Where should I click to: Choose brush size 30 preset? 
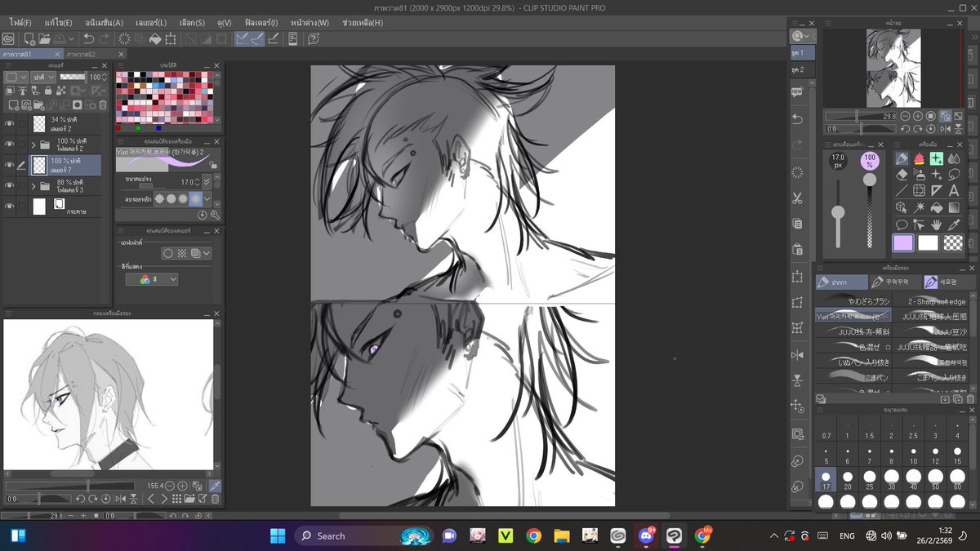point(891,480)
